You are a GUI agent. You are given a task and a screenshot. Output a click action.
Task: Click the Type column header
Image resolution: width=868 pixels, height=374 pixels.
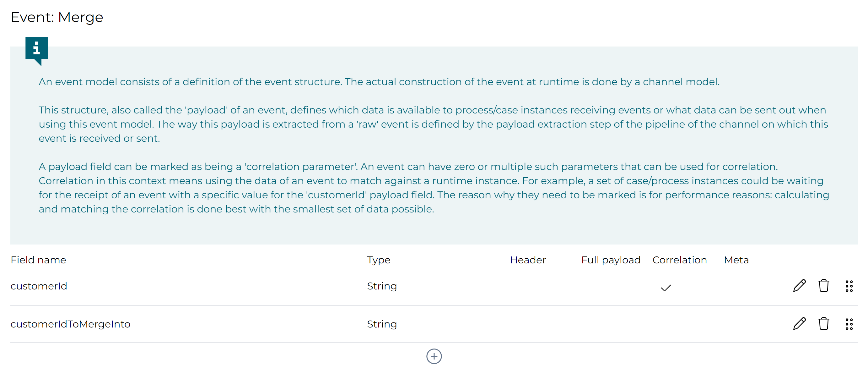378,260
